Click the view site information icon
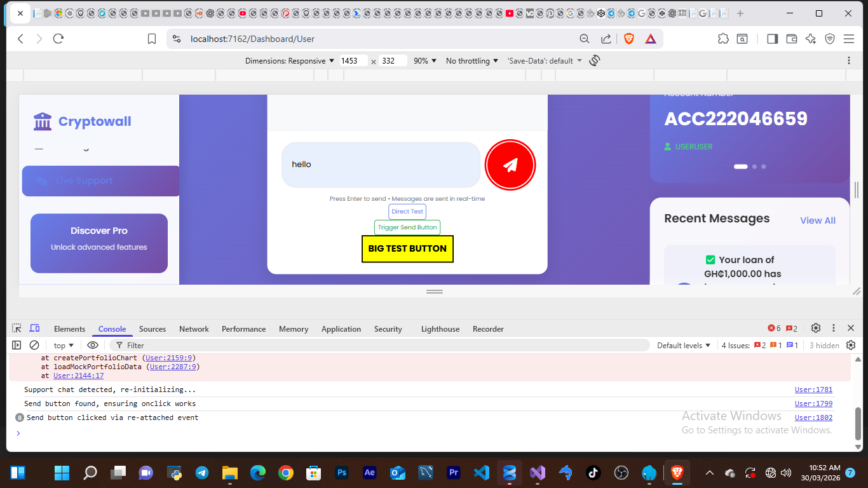The image size is (868, 488). [177, 39]
